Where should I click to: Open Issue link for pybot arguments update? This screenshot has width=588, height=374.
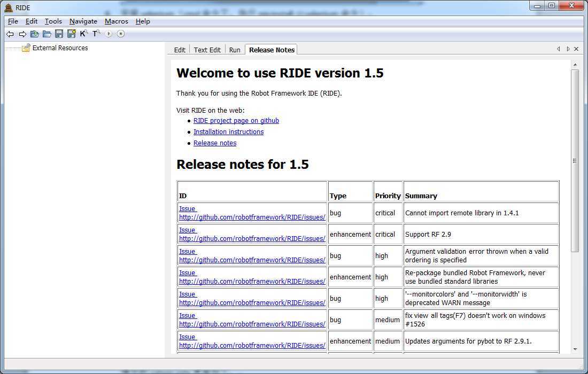coord(252,341)
